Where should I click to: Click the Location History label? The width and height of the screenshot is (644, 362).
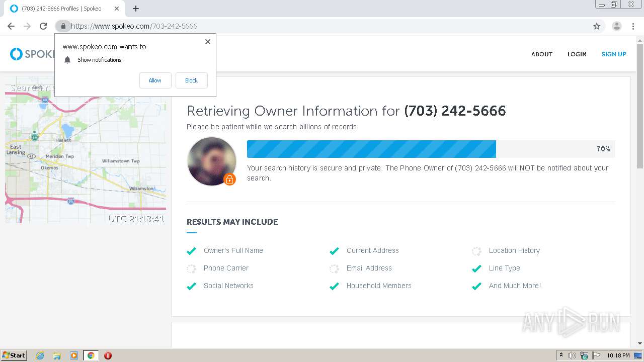[514, 250]
